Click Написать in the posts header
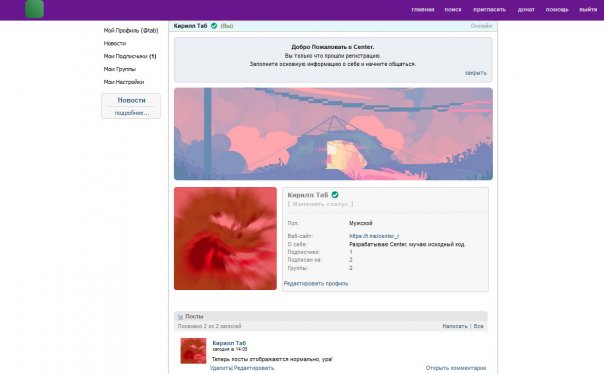This screenshot has width=604, height=374. click(455, 326)
